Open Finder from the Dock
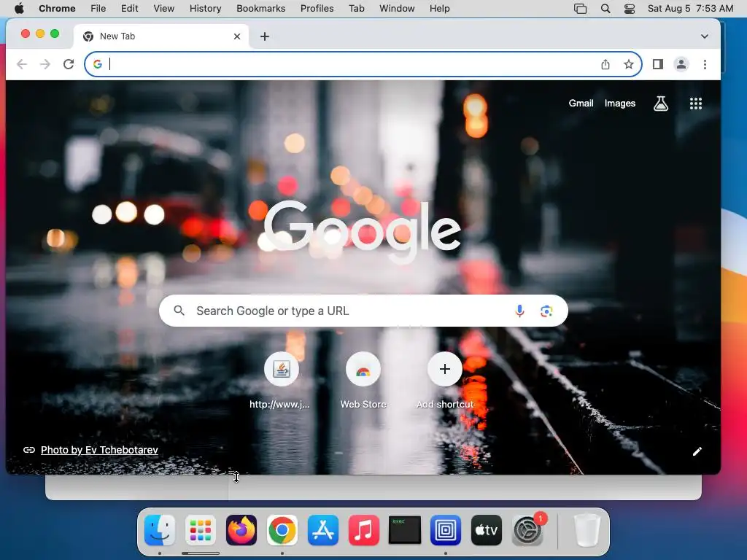The width and height of the screenshot is (747, 560). [x=160, y=530]
